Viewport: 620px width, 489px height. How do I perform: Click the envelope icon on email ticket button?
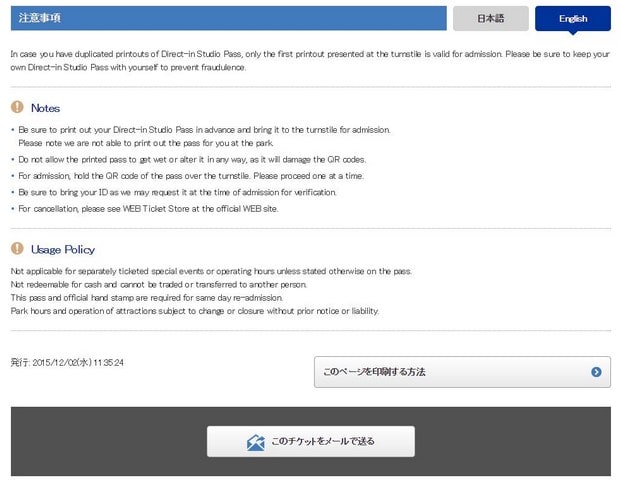(x=256, y=442)
